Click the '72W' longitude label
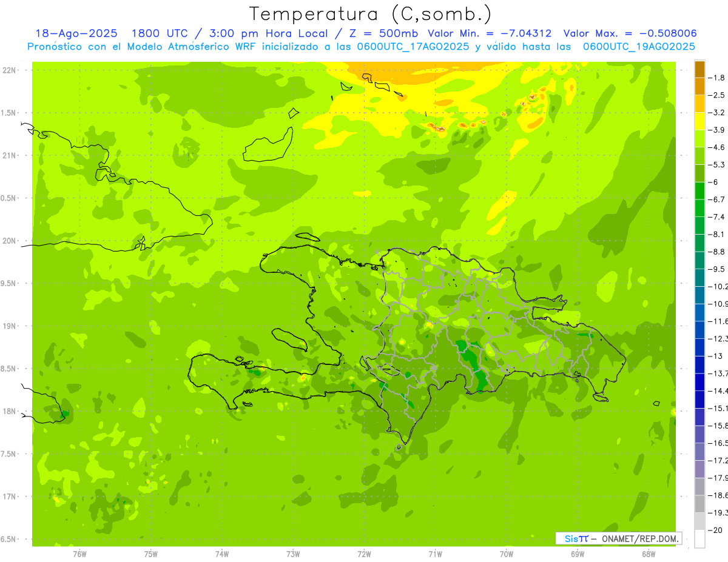Screen dimensions: 728x562 [364, 554]
